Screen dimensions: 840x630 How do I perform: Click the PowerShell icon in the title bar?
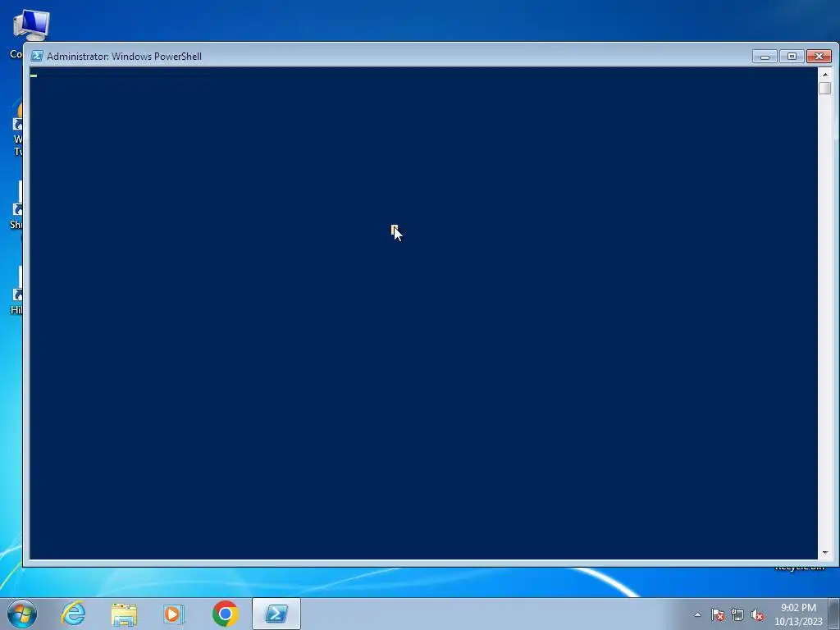37,57
